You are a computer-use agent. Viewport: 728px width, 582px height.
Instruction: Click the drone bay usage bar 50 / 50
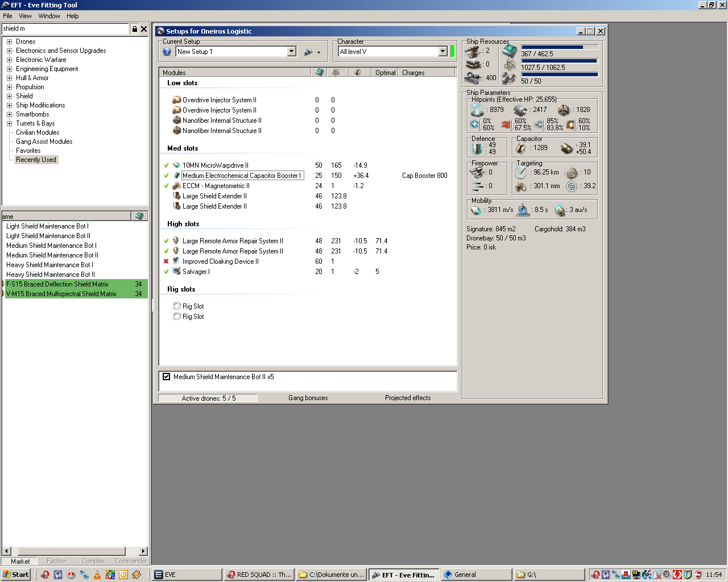[560, 74]
